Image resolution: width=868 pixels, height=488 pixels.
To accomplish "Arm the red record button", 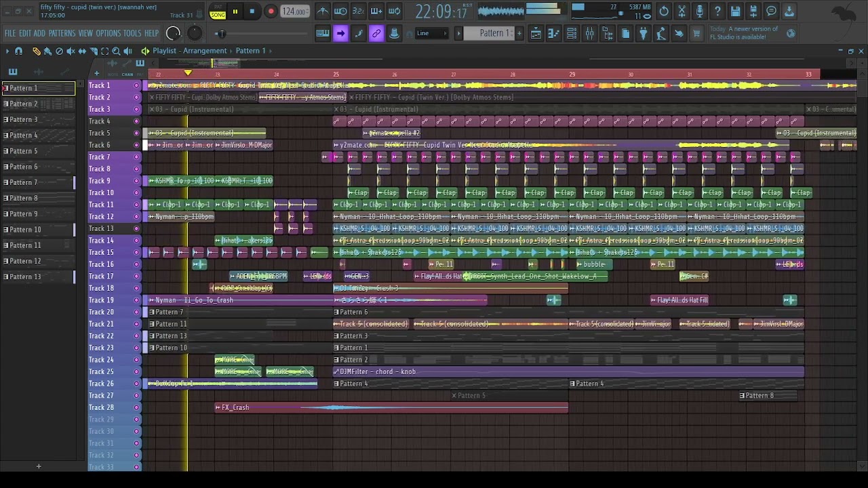I will coord(271,12).
